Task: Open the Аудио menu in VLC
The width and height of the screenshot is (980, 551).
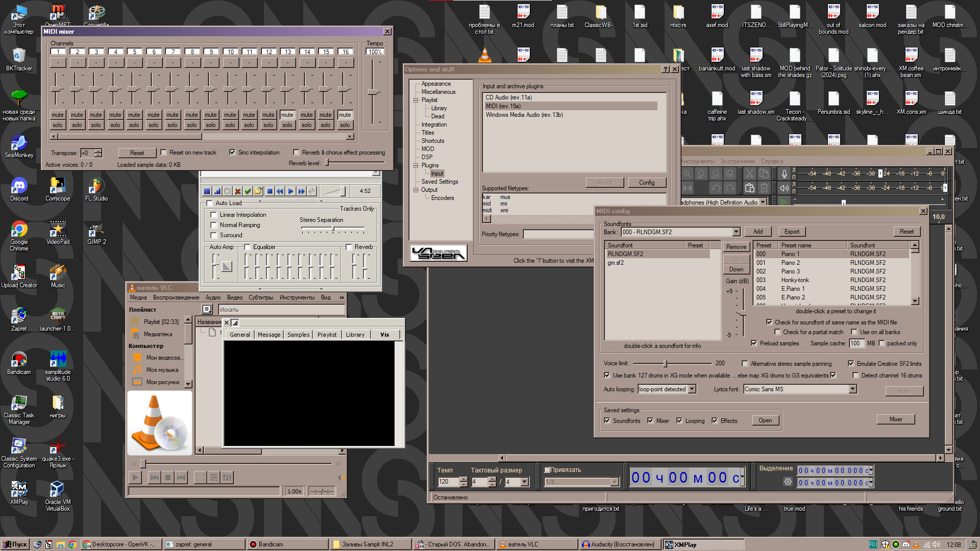Action: [x=213, y=297]
